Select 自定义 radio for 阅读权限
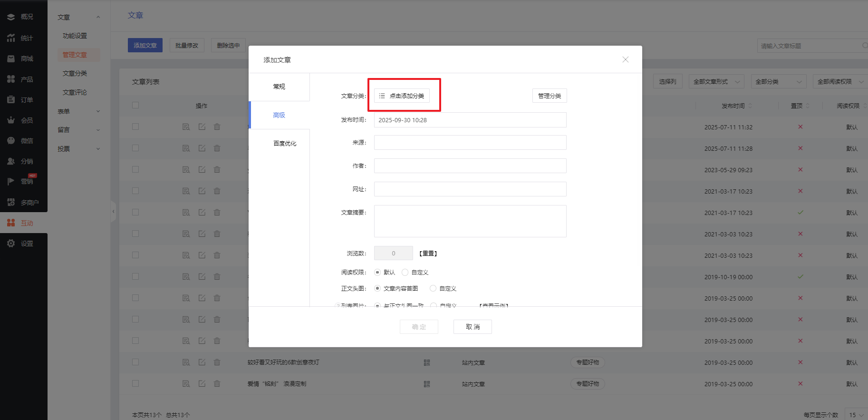 [405, 273]
